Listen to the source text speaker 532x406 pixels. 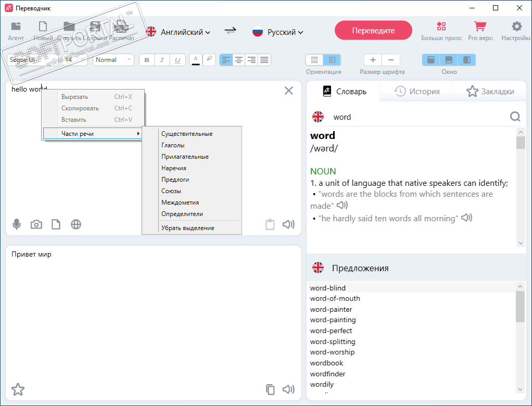pos(288,224)
